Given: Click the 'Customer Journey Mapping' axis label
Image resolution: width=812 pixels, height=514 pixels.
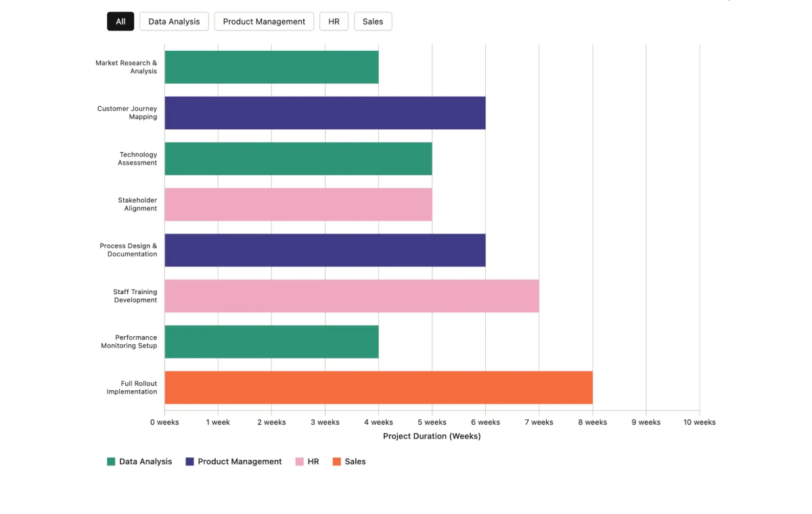Looking at the screenshot, I should [127, 113].
